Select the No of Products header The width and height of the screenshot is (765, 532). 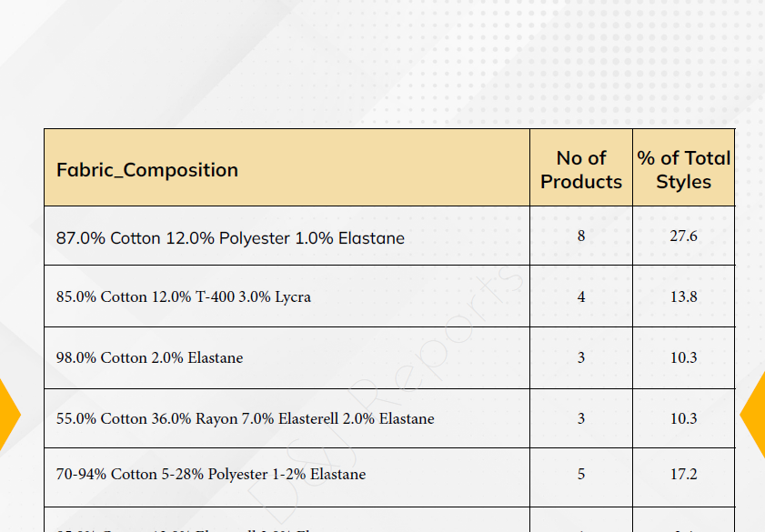(581, 167)
